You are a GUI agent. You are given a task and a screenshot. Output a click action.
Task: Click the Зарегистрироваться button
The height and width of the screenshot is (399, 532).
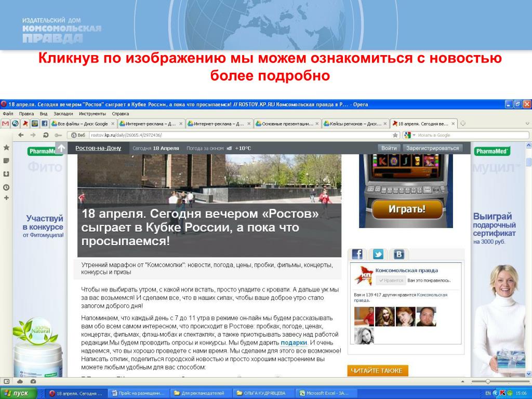tap(432, 148)
